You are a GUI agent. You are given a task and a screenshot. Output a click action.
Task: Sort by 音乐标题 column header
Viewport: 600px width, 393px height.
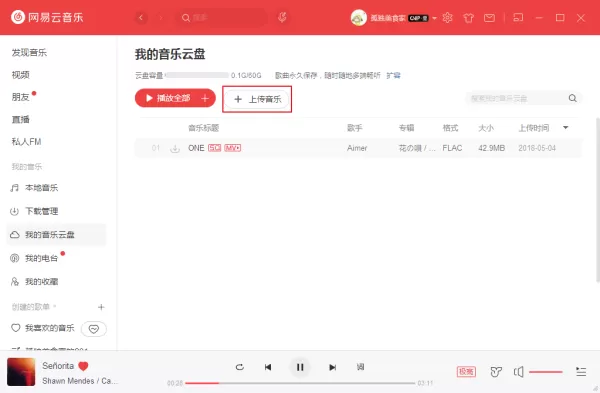(204, 128)
